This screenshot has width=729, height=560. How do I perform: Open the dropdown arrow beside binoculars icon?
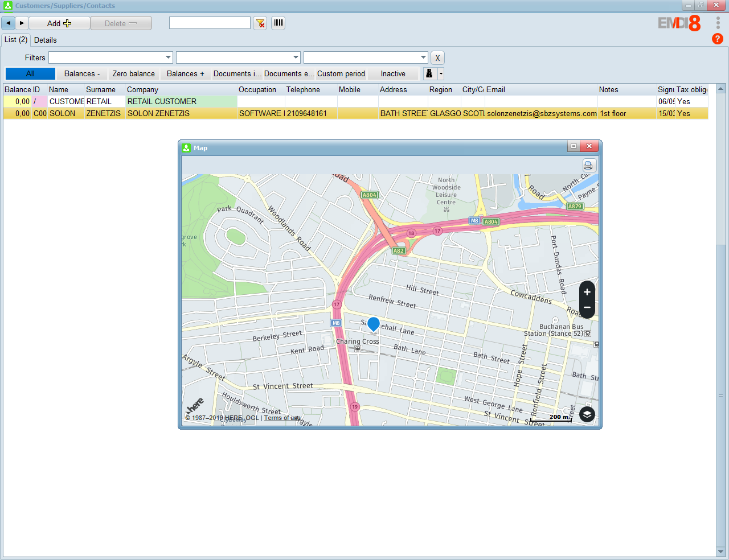440,74
